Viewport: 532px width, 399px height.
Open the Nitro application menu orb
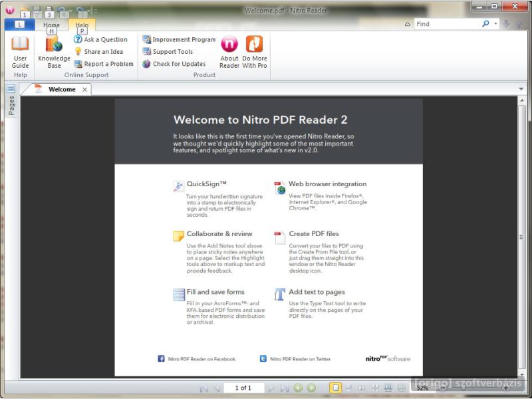(x=10, y=10)
